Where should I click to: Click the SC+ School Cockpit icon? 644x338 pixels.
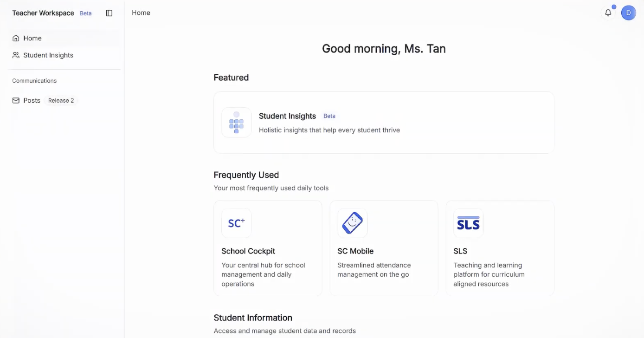click(236, 223)
